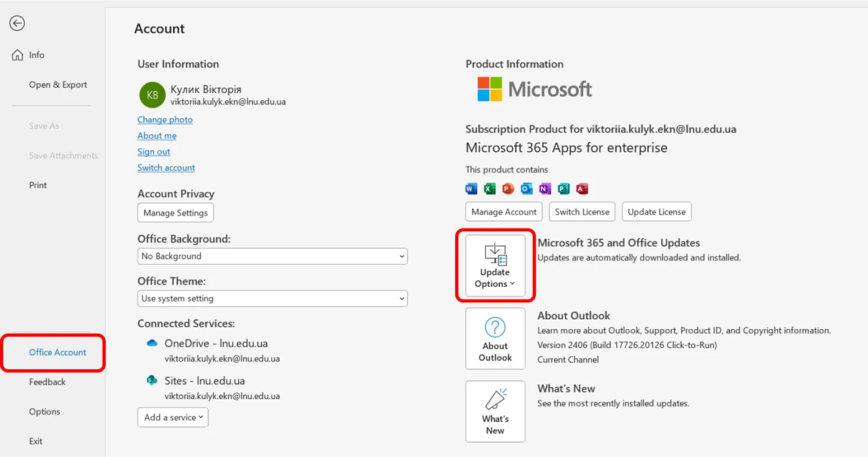
Task: Select Save As in sidebar
Action: [44, 126]
